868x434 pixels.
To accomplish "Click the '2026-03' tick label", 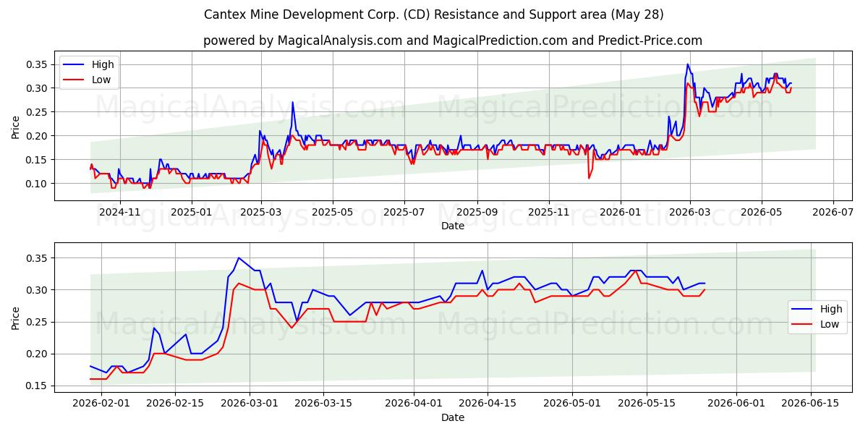I will [x=689, y=212].
